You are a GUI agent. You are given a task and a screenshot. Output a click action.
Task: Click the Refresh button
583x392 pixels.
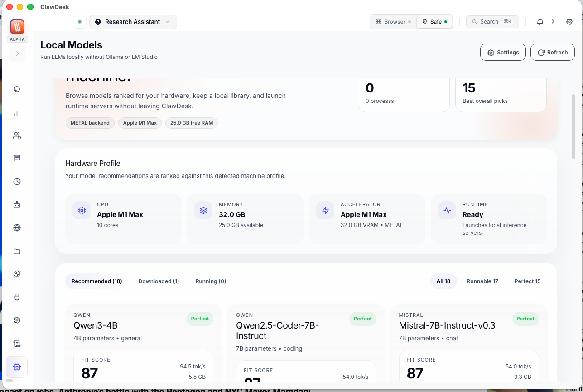(x=552, y=52)
